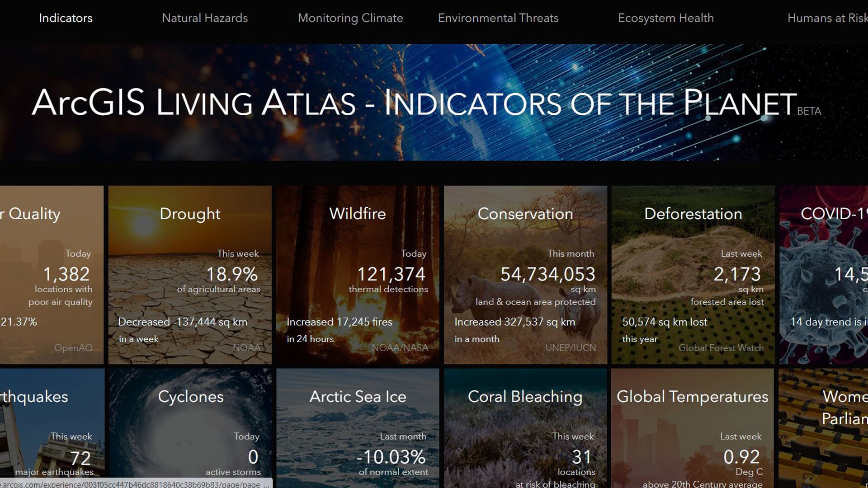
Task: Switch to Natural Hazards tab
Action: [204, 18]
